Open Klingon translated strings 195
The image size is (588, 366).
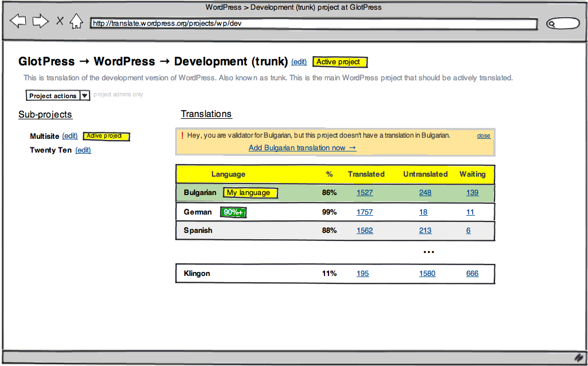point(362,274)
